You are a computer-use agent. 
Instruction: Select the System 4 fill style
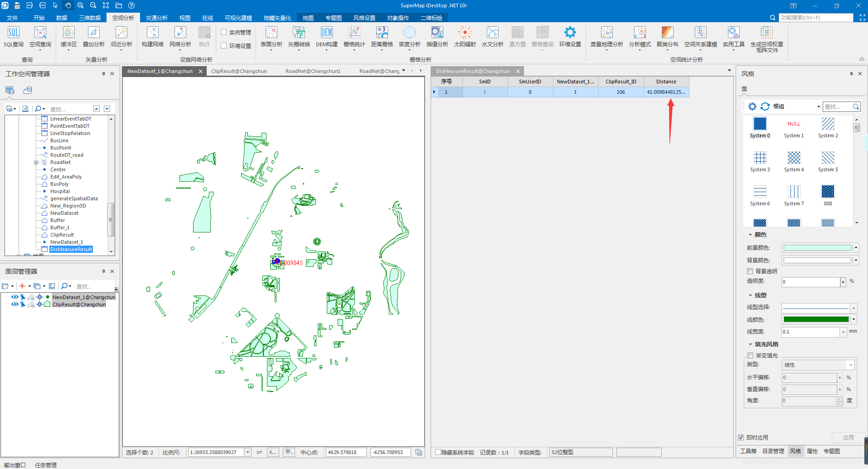794,162
